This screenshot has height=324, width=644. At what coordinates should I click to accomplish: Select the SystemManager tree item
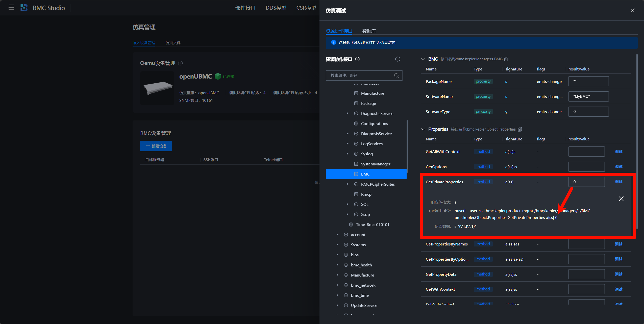coord(375,164)
